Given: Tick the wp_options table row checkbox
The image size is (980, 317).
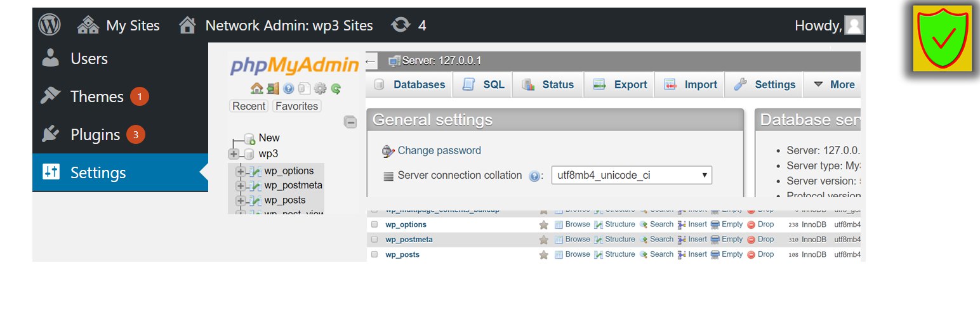Looking at the screenshot, I should point(374,224).
